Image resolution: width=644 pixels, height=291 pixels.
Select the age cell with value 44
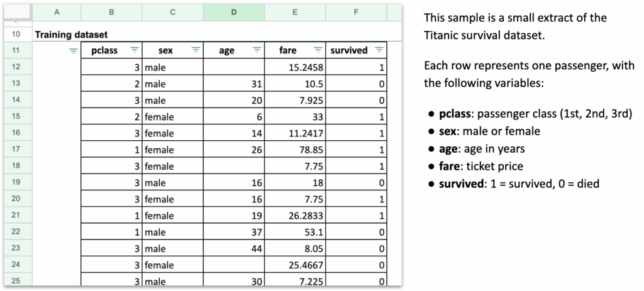coord(234,248)
